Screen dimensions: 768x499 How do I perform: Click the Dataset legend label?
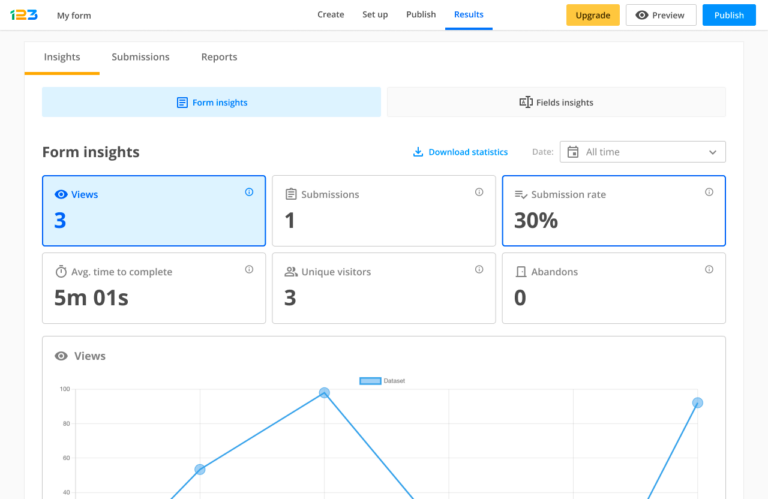point(394,381)
